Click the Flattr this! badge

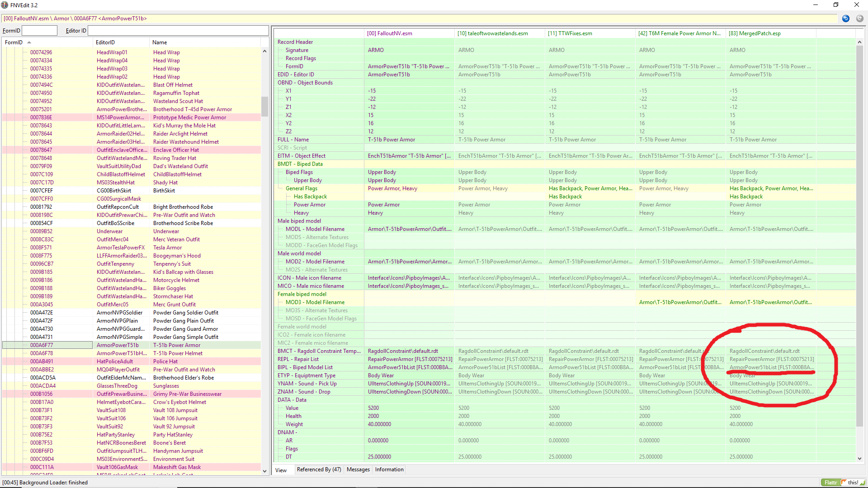[843, 482]
